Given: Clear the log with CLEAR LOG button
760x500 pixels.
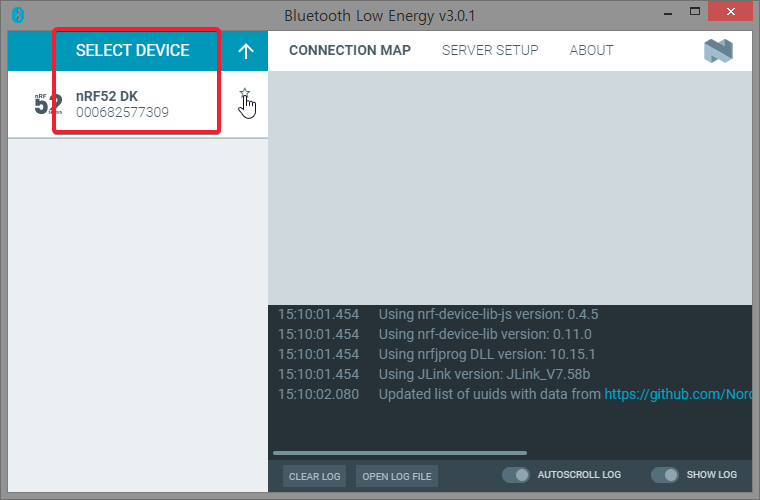Looking at the screenshot, I should [315, 476].
